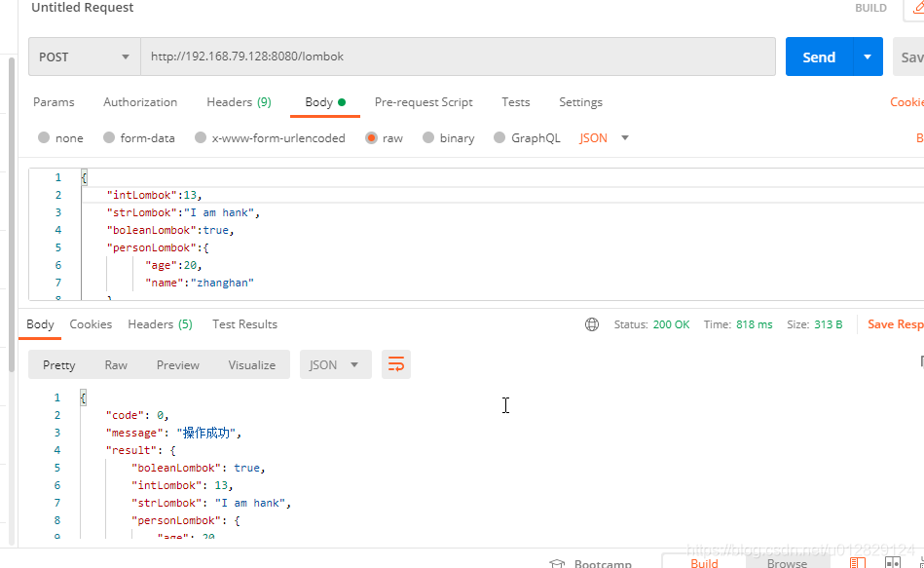Select the none body type radio
The height and width of the screenshot is (568, 924).
point(44,137)
